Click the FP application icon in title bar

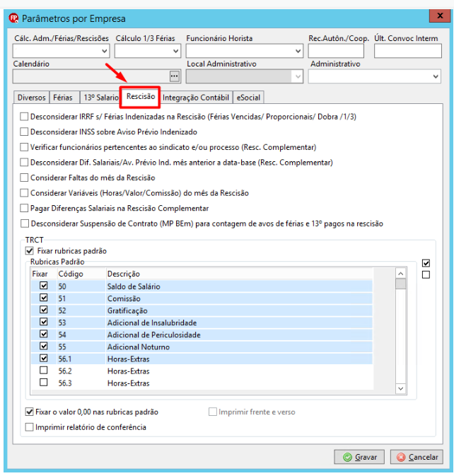coord(13,18)
